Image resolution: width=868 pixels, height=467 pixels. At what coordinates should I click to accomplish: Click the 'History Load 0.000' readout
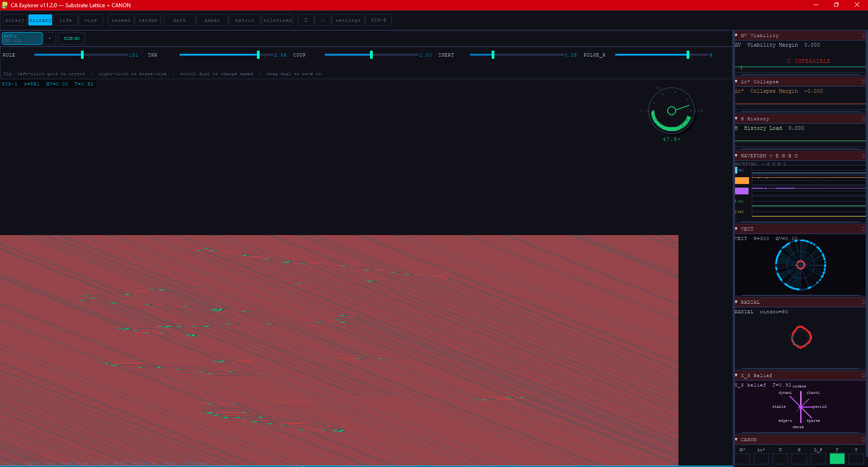tap(774, 128)
